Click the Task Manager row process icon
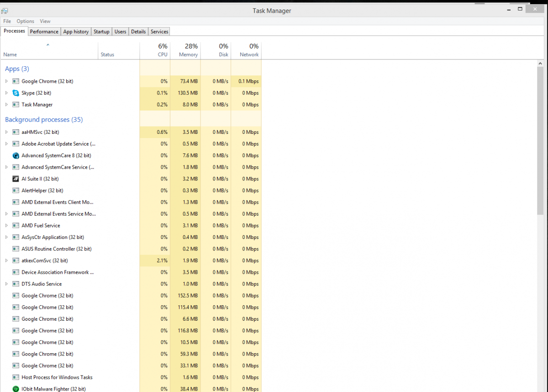 coord(16,105)
